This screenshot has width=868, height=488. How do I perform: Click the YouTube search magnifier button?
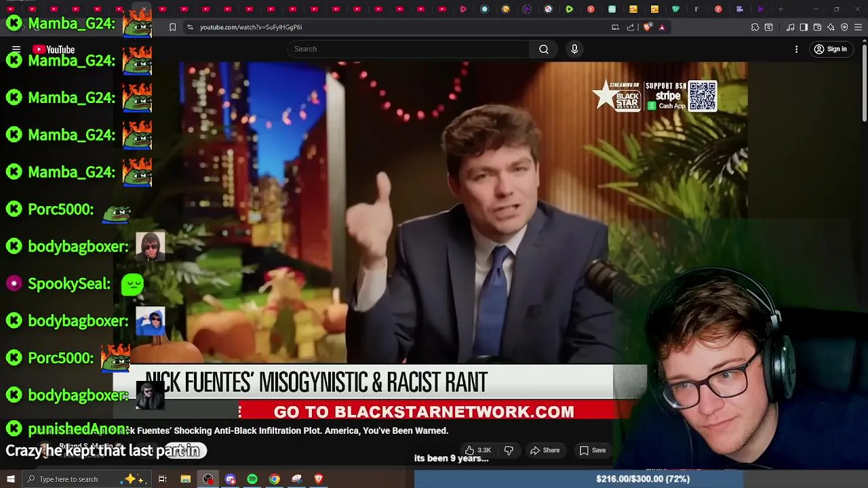[543, 49]
